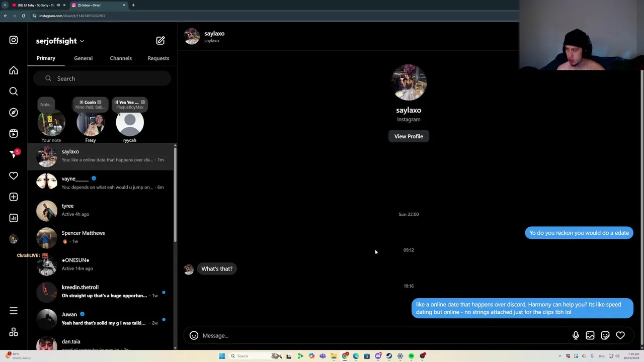Show hidden system tray icons

(x=560, y=356)
